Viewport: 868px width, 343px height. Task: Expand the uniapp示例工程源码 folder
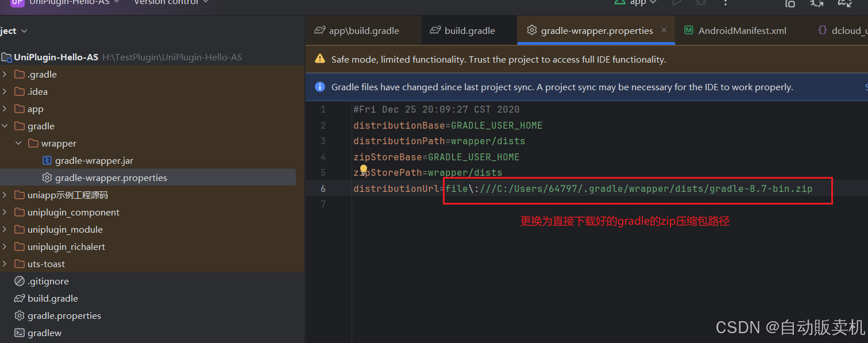pyautogui.click(x=5, y=195)
